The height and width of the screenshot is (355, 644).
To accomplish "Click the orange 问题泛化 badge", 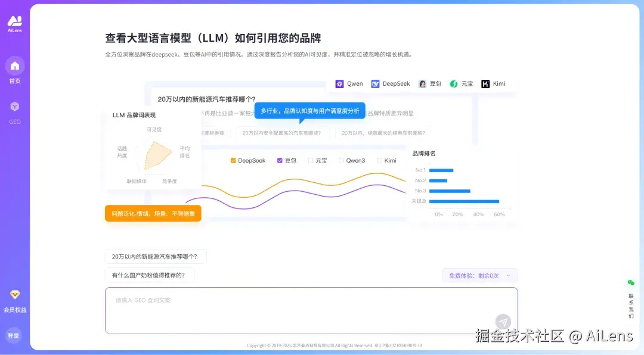I will click(x=153, y=213).
